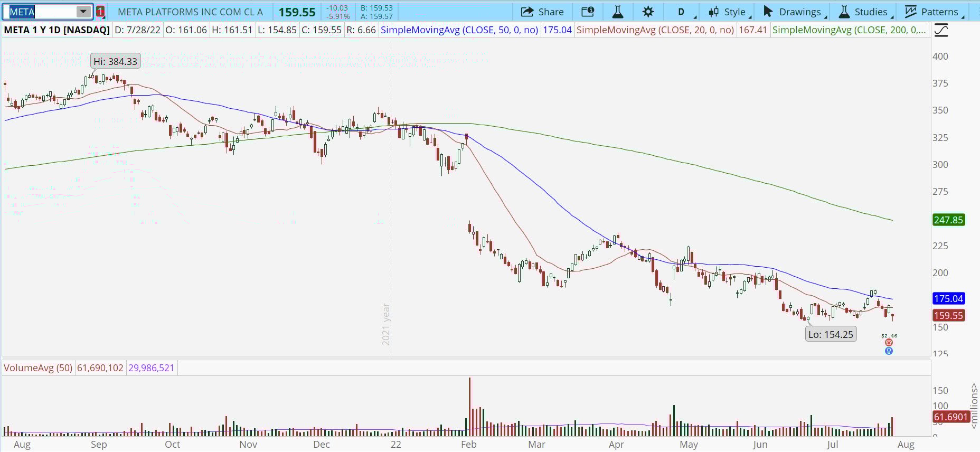Image resolution: width=980 pixels, height=452 pixels.
Task: Click the red link number 1 icon
Action: pos(100,12)
